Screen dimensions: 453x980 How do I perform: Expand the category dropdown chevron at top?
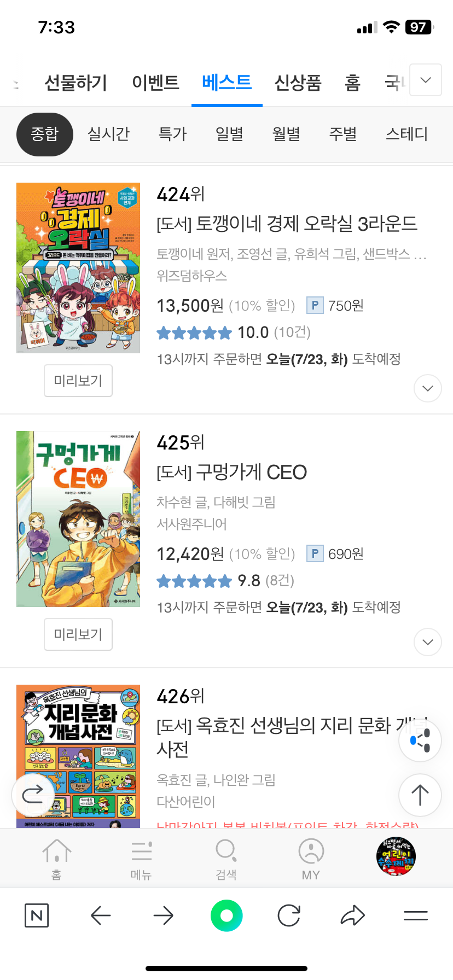coord(426,80)
